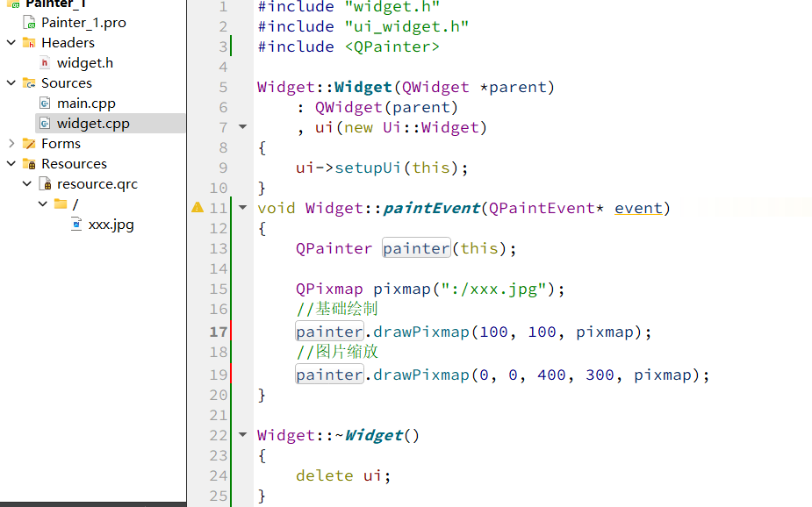Click 'drawPixmap' on line 19
812x507 pixels.
[x=421, y=375]
